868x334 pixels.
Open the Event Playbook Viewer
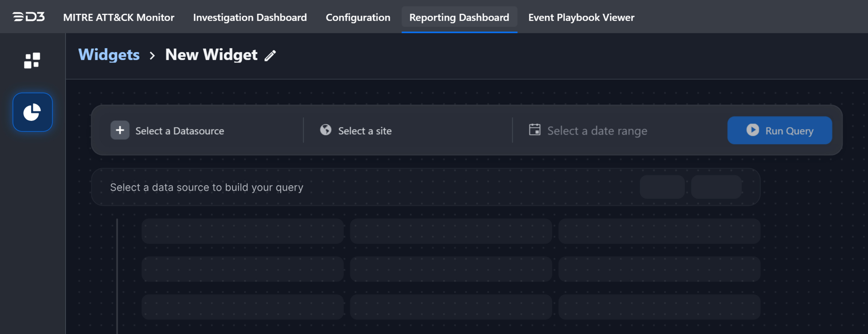point(581,17)
